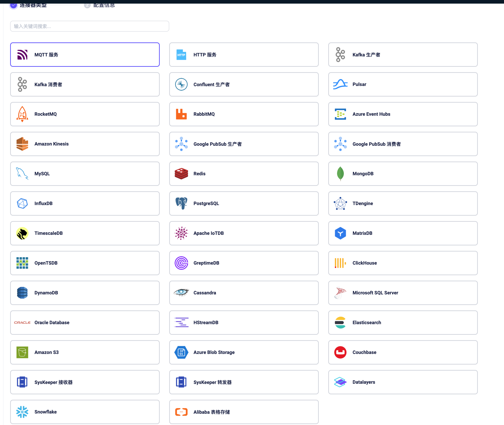Click the GreptimeDB spiral icon

(181, 263)
